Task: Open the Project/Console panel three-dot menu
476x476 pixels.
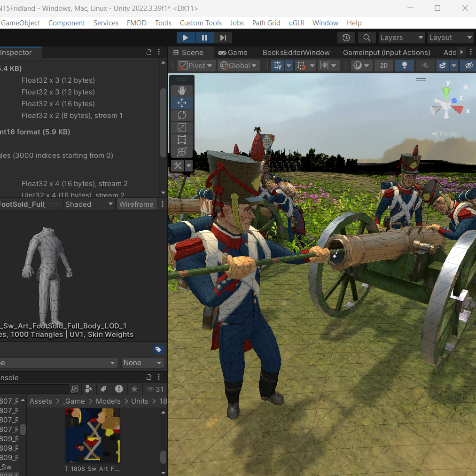Action: click(x=159, y=377)
